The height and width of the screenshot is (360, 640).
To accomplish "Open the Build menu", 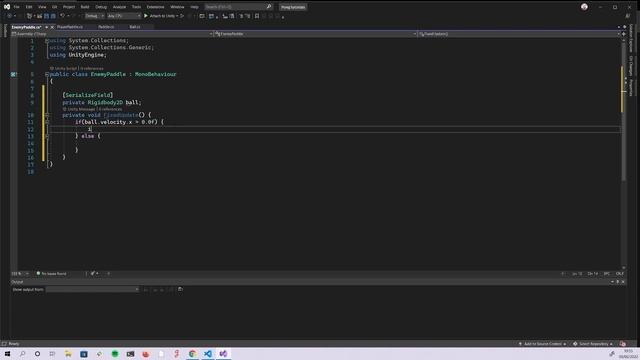I will (x=84, y=7).
